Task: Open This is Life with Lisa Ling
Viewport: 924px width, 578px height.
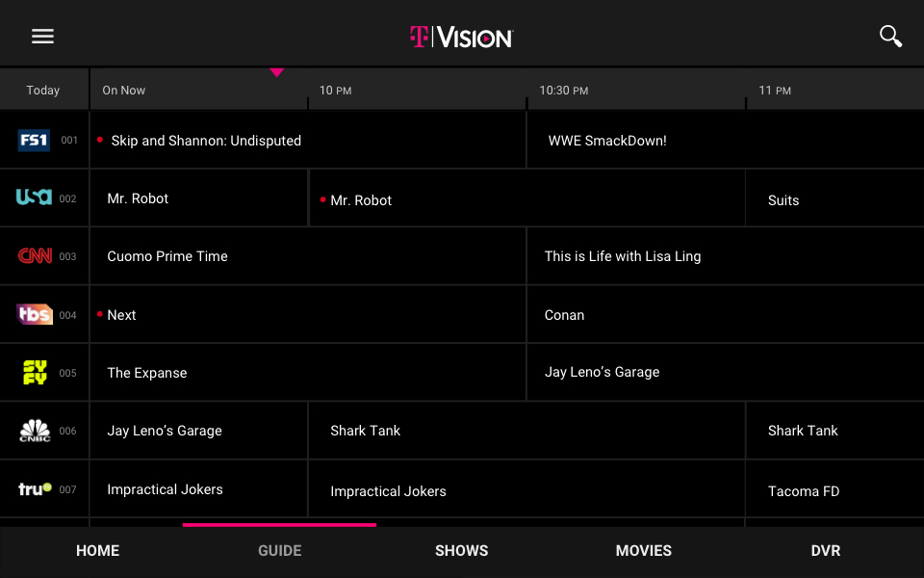Action: tap(726, 256)
